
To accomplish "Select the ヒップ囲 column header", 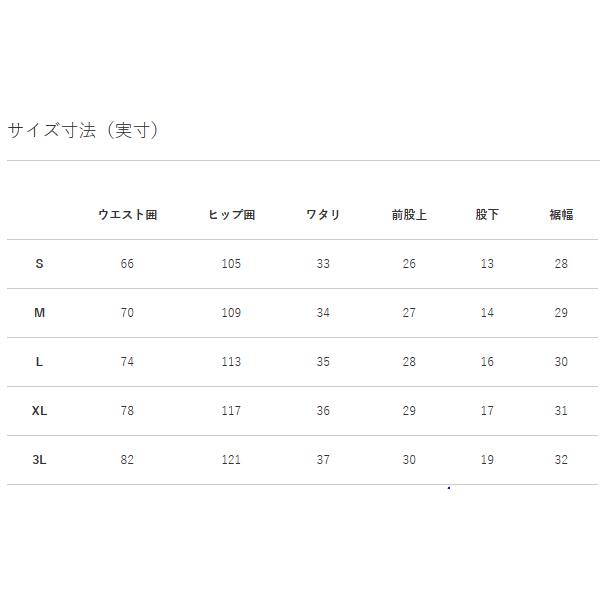I will [x=232, y=215].
